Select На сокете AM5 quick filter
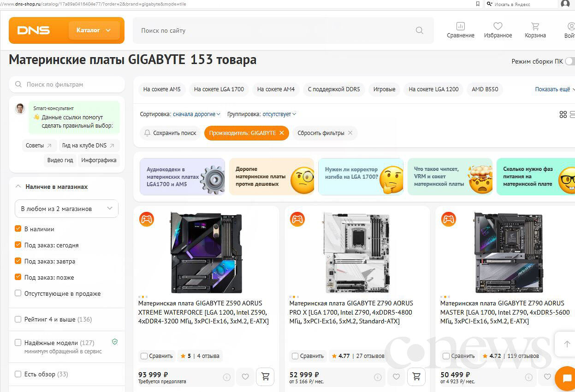Viewport: 575px width, 392px height. tap(162, 89)
